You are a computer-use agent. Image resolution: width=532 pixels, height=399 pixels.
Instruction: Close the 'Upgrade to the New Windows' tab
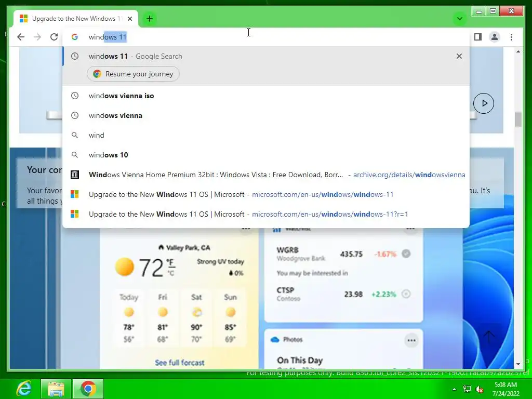point(129,19)
